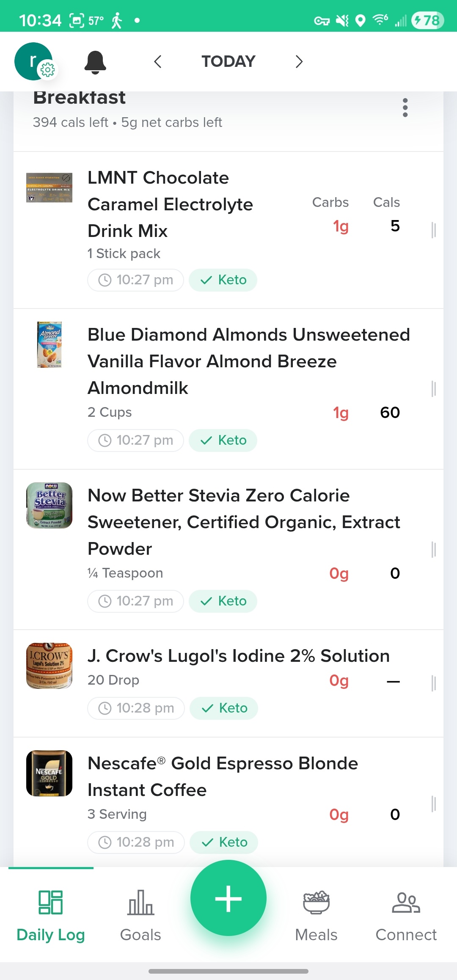457x980 pixels.
Task: Tap drag handle for Lugol's Iodine entry
Action: 433,683
